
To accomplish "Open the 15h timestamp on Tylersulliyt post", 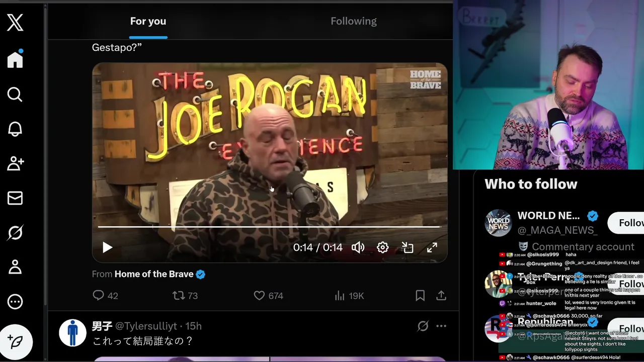I will click(194, 326).
